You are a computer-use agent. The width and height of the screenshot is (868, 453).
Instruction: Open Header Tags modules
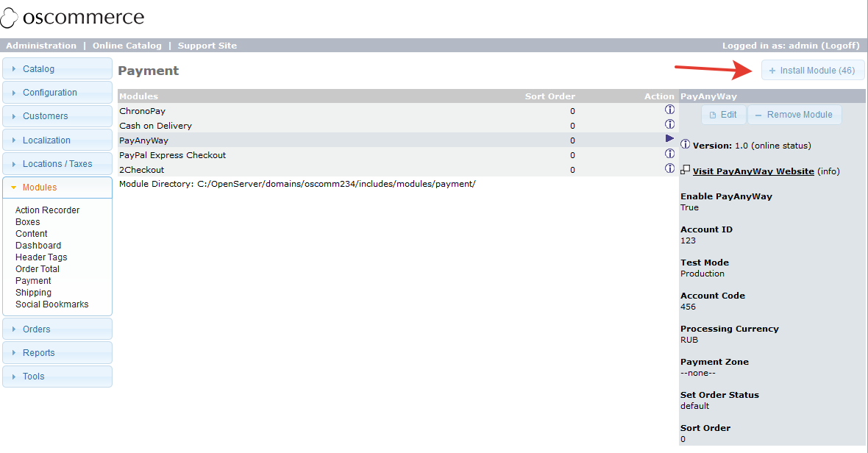tap(41, 257)
